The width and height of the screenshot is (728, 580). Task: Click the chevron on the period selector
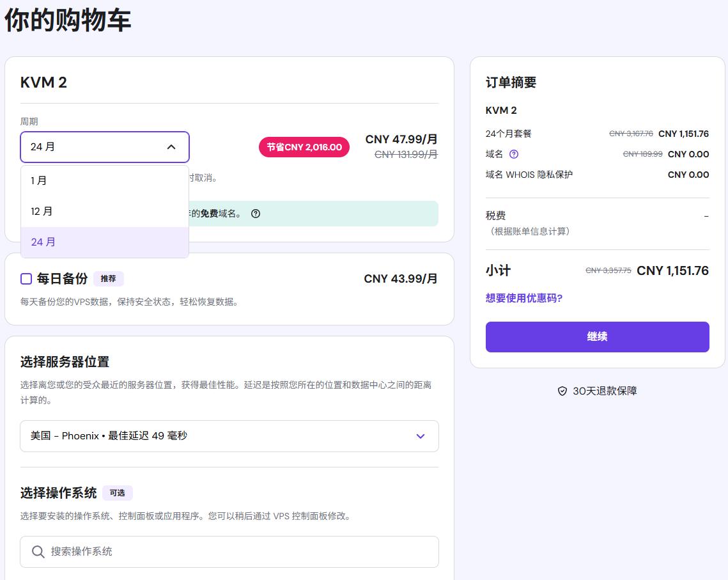pyautogui.click(x=171, y=146)
